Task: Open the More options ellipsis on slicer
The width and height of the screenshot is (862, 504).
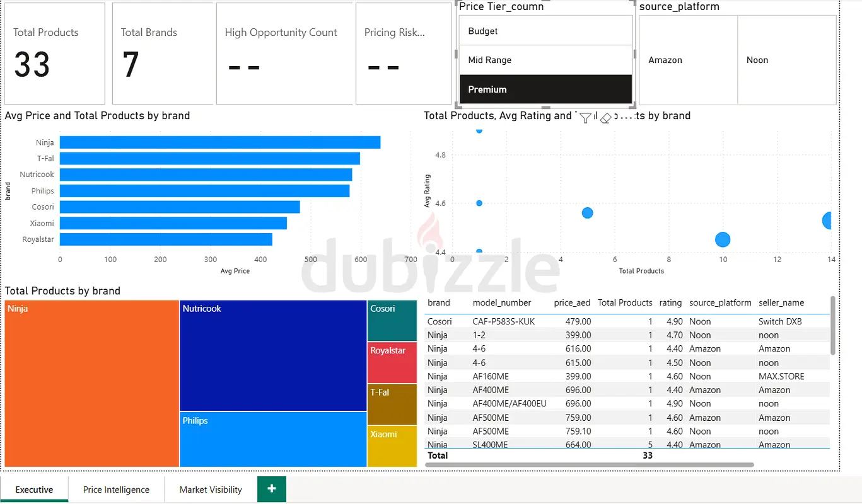Action: pyautogui.click(x=626, y=117)
